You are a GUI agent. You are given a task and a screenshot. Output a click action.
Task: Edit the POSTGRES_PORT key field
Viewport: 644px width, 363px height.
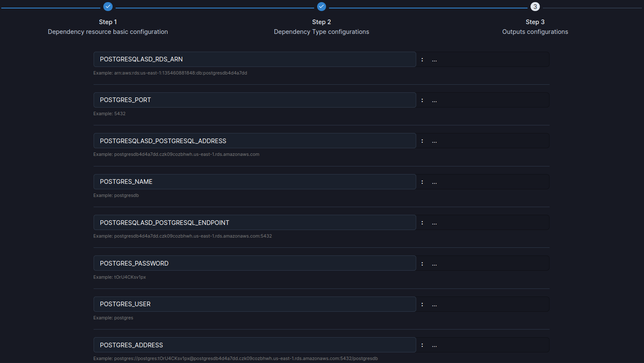254,100
